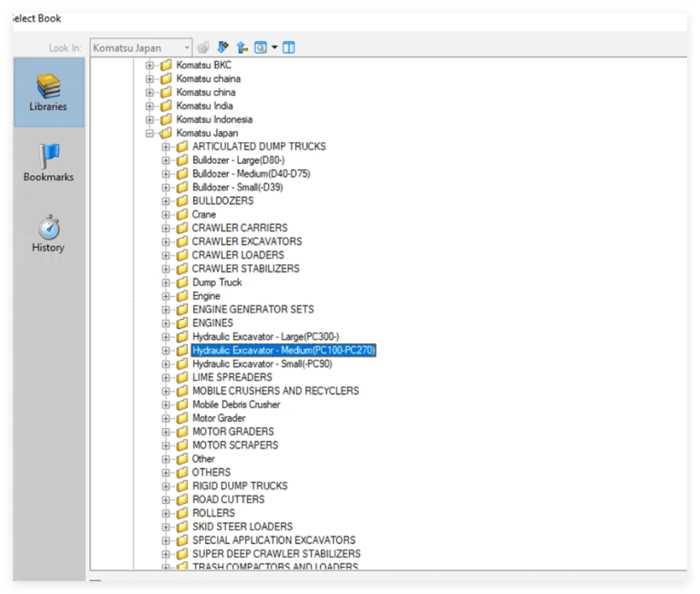Expand the CRAWLER EXCAVATORS node
700x594 pixels.
click(166, 241)
